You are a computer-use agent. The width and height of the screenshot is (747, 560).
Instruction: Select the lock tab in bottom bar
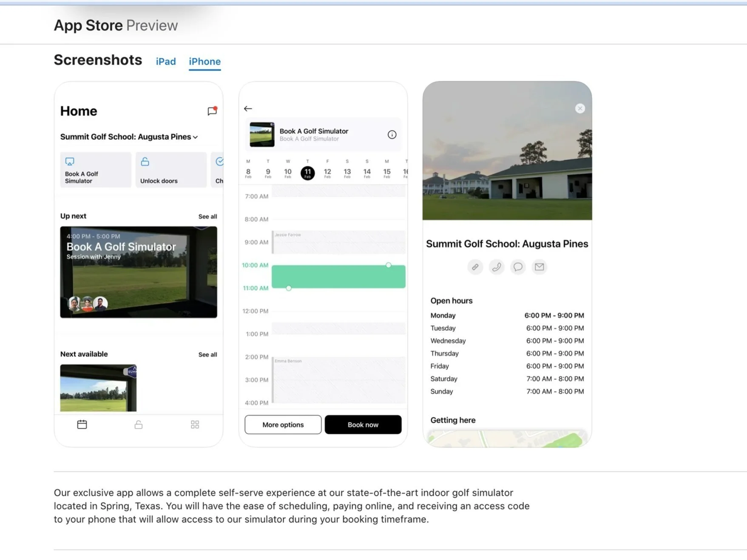(x=139, y=424)
